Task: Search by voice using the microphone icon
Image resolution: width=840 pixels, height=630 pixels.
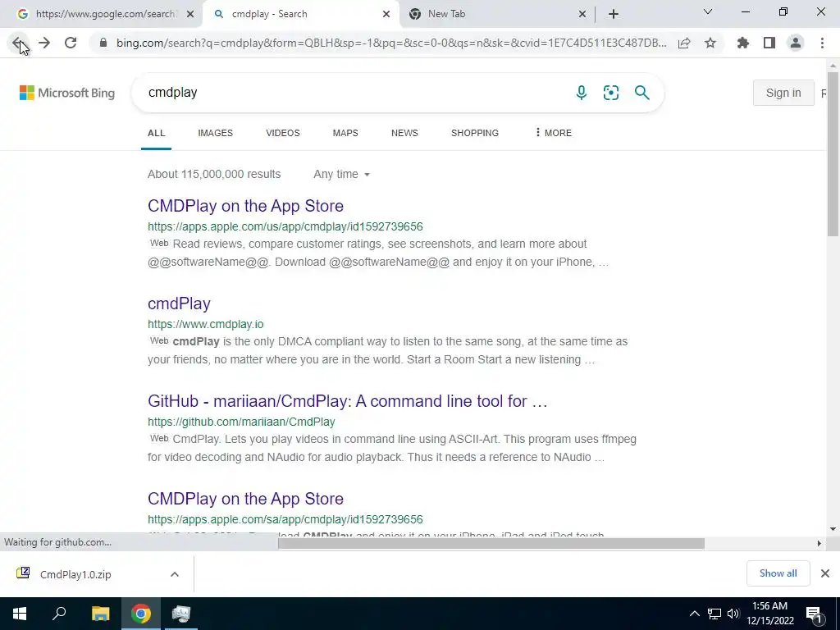Action: point(582,93)
